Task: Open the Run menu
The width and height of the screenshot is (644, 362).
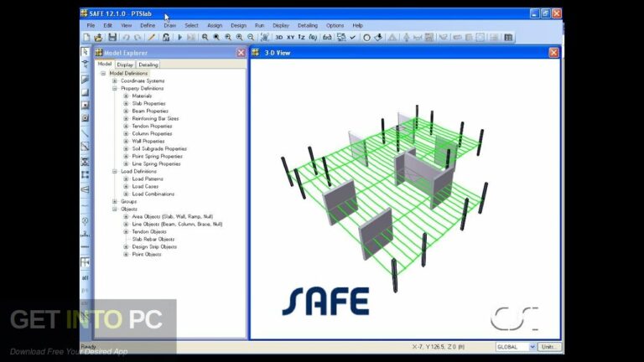Action: coord(260,25)
